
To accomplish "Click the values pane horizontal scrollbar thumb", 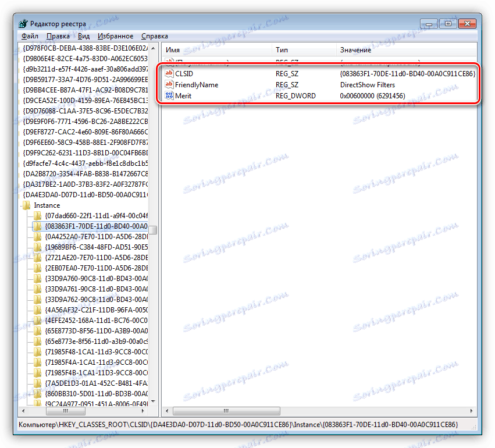I will point(226,411).
